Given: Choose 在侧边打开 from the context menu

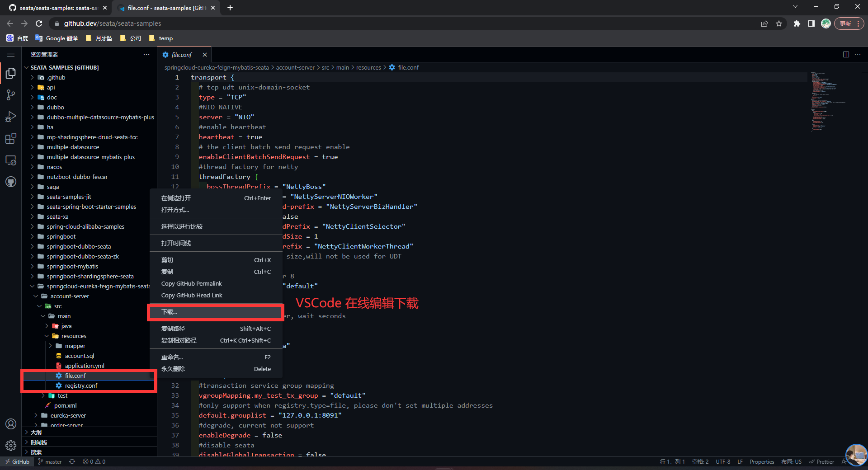Looking at the screenshot, I should [x=216, y=198].
